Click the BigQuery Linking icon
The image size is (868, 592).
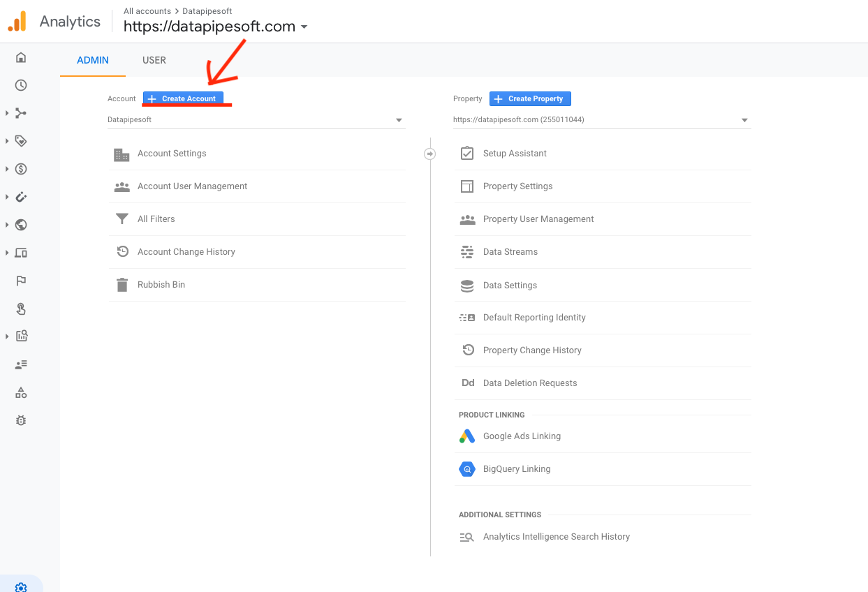(x=467, y=469)
